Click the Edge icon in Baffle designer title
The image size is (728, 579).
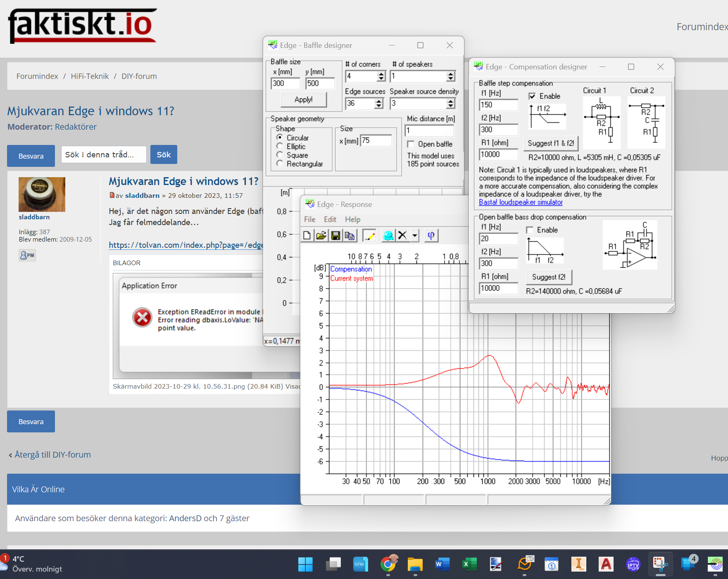[273, 45]
